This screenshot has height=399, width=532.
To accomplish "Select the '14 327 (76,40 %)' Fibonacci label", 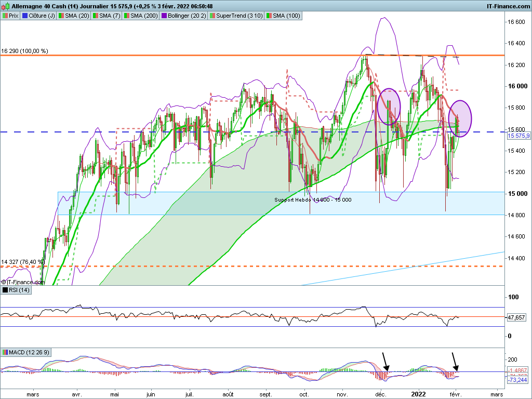I will (x=23, y=262).
